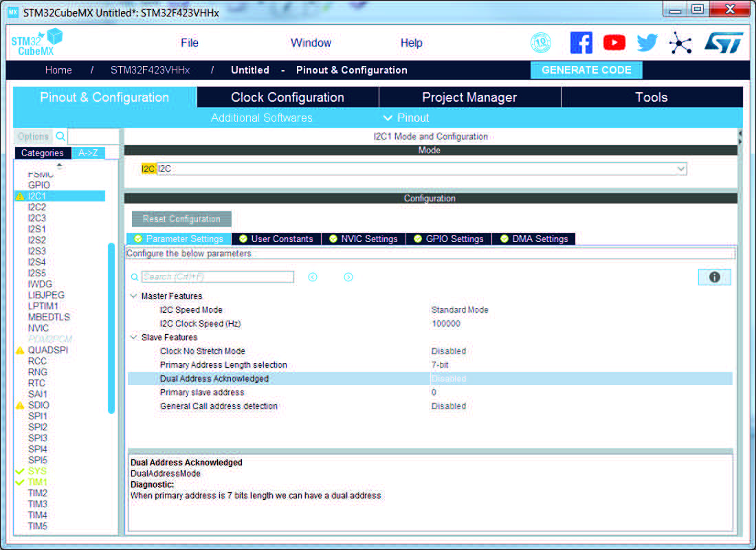Screen dimensions: 756x550
Task: Click the STM32CubeMX logo
Action: [36, 43]
